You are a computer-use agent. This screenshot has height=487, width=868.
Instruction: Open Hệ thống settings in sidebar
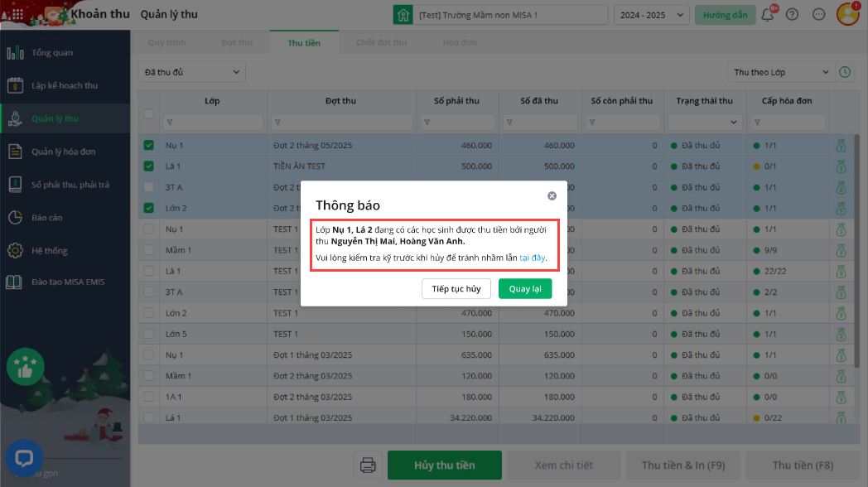tap(65, 251)
